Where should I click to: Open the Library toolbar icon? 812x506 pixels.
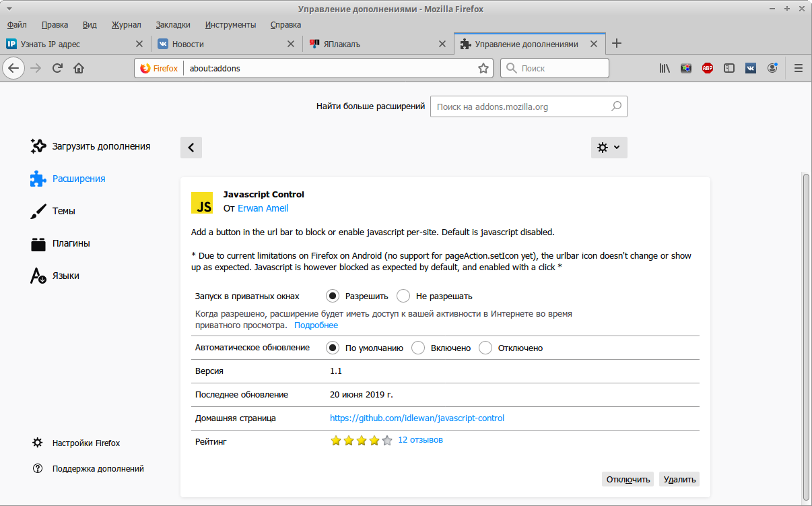click(x=665, y=68)
